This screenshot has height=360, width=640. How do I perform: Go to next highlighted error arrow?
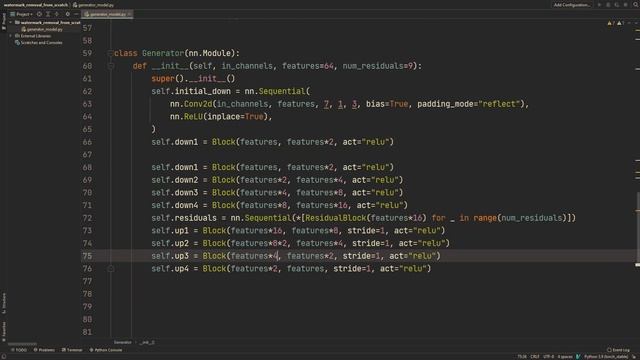click(x=636, y=23)
